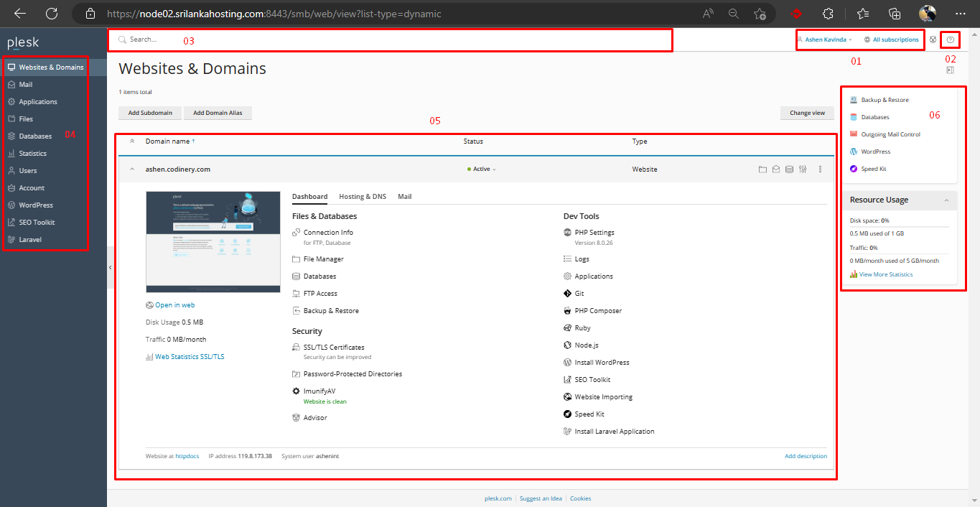Collapse the Resource Usage panel
The height and width of the screenshot is (507, 980).
point(946,200)
